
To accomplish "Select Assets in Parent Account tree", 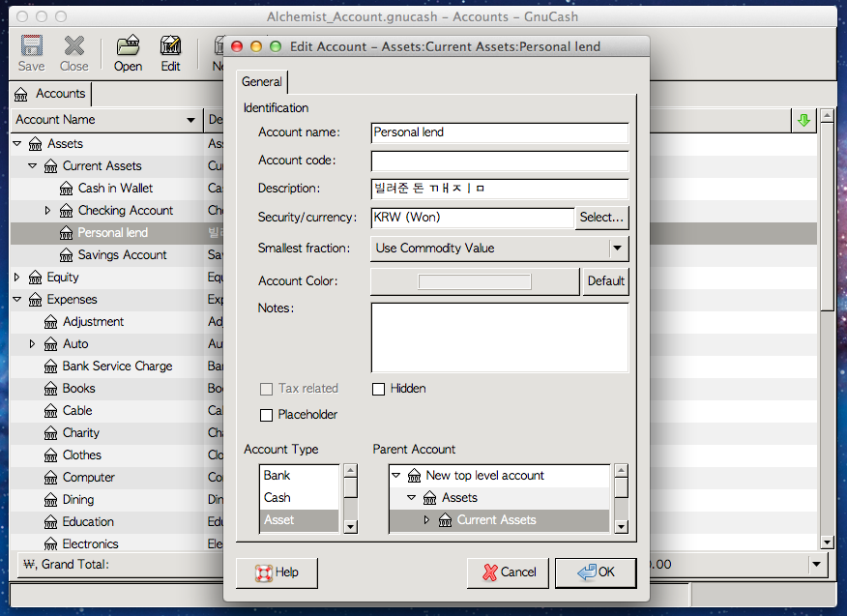I will (x=500, y=498).
